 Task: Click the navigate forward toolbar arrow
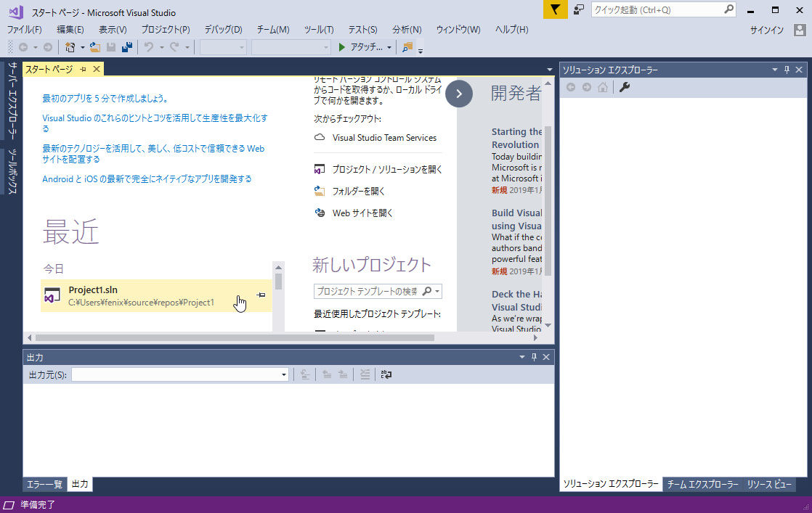click(x=48, y=47)
